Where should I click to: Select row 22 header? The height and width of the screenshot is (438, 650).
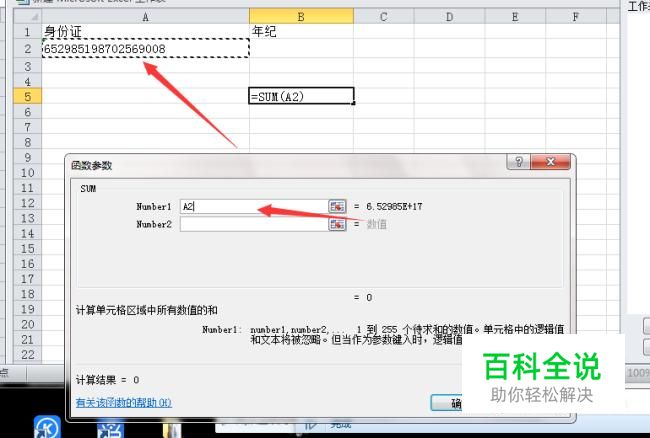[27, 355]
